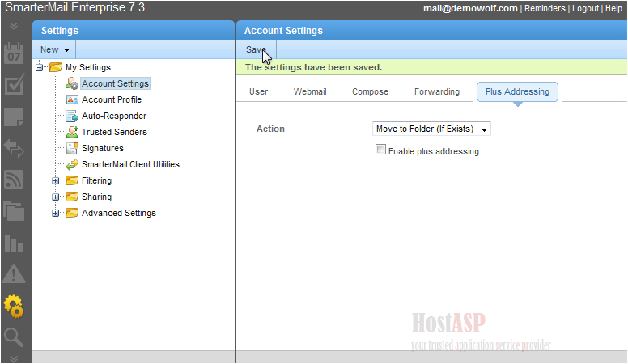Collapse the My Settings tree node
This screenshot has height=364, width=628.
(40, 67)
